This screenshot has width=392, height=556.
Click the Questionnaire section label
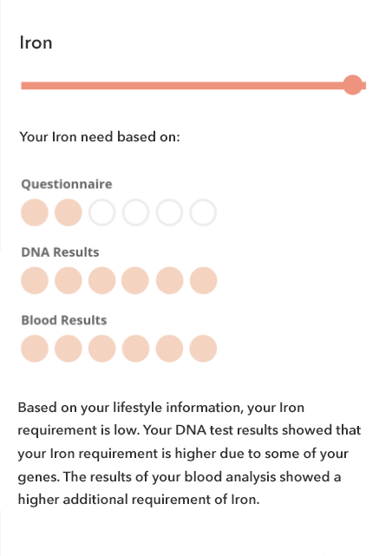(67, 184)
